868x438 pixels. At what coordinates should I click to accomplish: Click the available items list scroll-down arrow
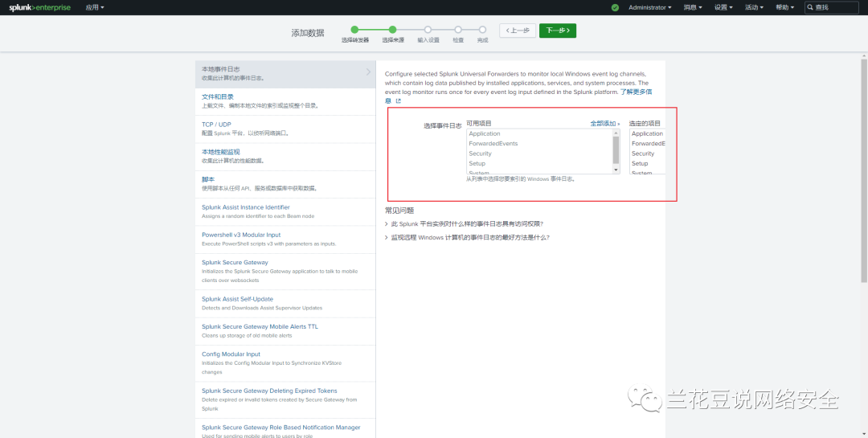tap(616, 170)
